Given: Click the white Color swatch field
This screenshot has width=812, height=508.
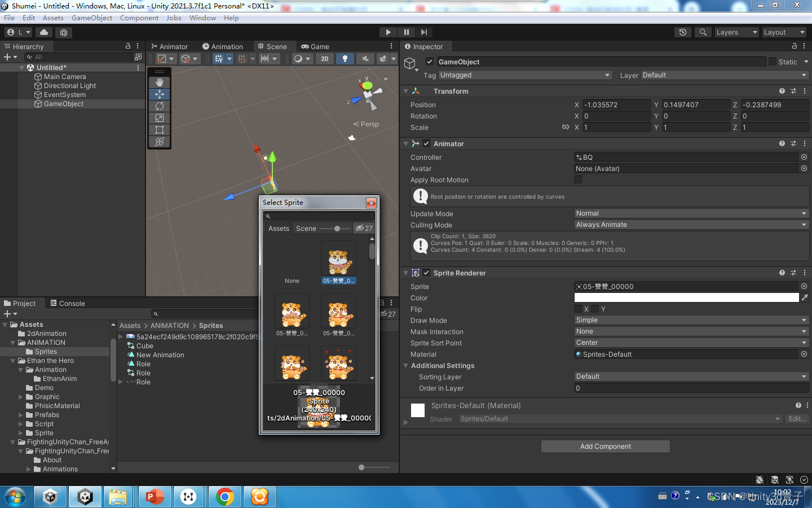Looking at the screenshot, I should coord(686,297).
